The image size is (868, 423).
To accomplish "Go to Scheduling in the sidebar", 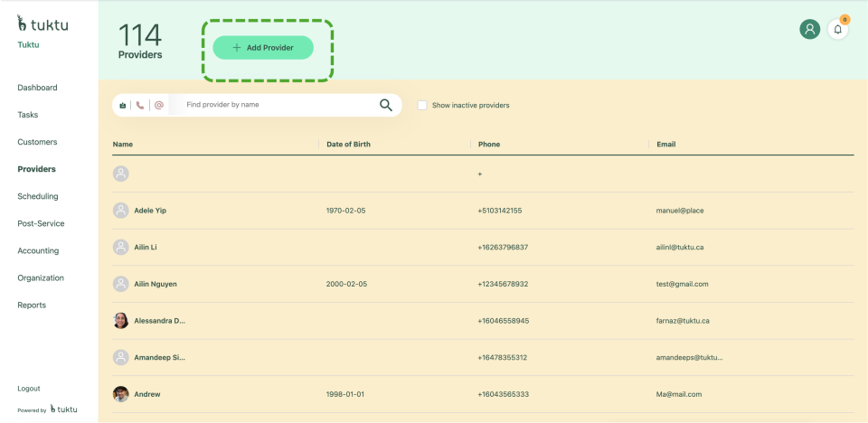I will point(38,196).
